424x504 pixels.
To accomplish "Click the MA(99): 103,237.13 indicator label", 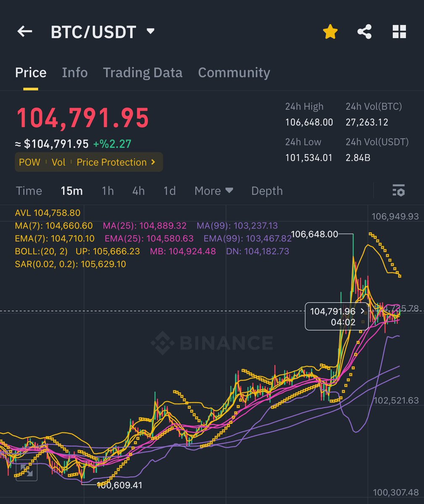I will (x=237, y=226).
